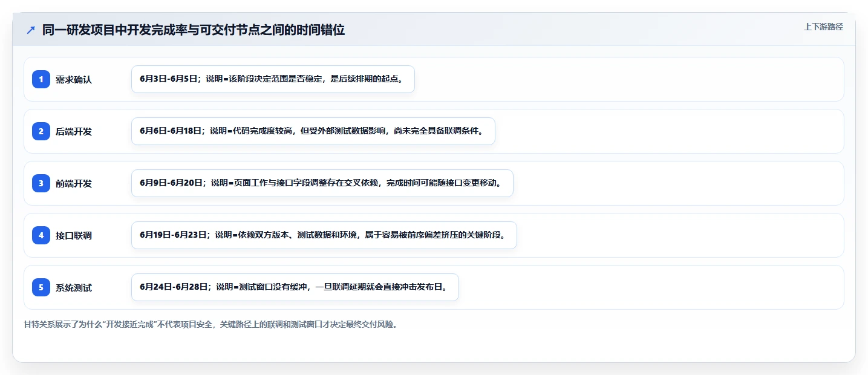The height and width of the screenshot is (375, 868).
Task: Click step badge 1 for 需求确认
Action: (x=41, y=79)
